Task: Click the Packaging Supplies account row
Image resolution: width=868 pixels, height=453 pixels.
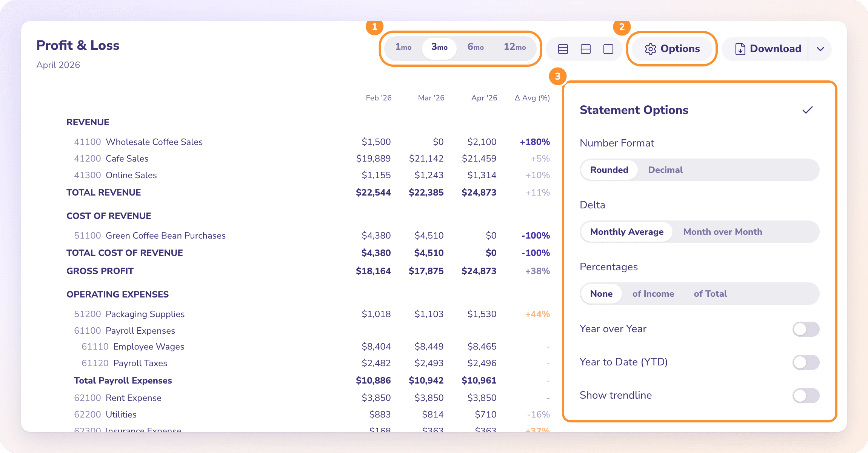Action: [312, 314]
